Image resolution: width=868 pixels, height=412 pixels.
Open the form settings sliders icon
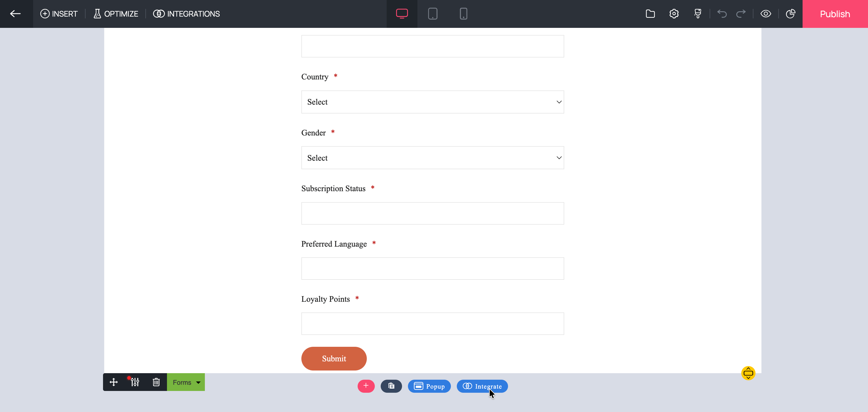click(x=135, y=382)
